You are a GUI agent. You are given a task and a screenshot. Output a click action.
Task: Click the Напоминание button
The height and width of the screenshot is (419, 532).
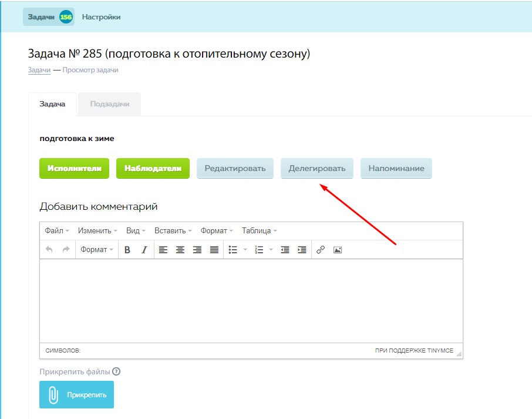point(396,168)
